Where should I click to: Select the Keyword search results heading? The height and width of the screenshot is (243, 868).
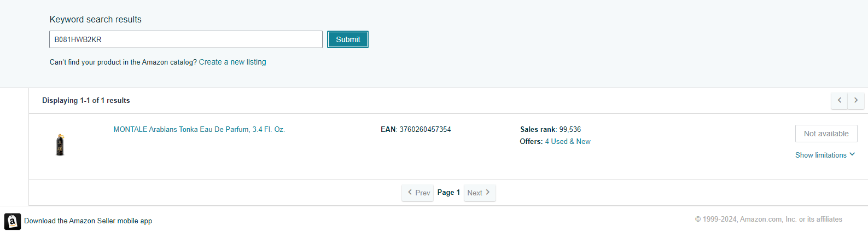[96, 20]
